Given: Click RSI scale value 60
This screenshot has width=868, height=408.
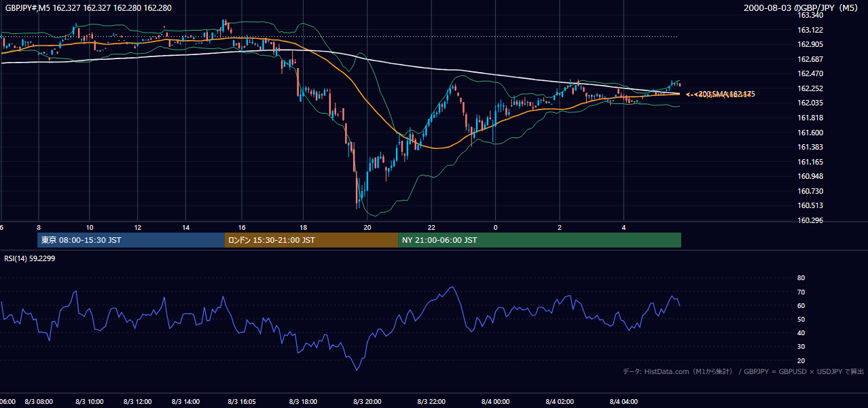Looking at the screenshot, I should click(801, 305).
